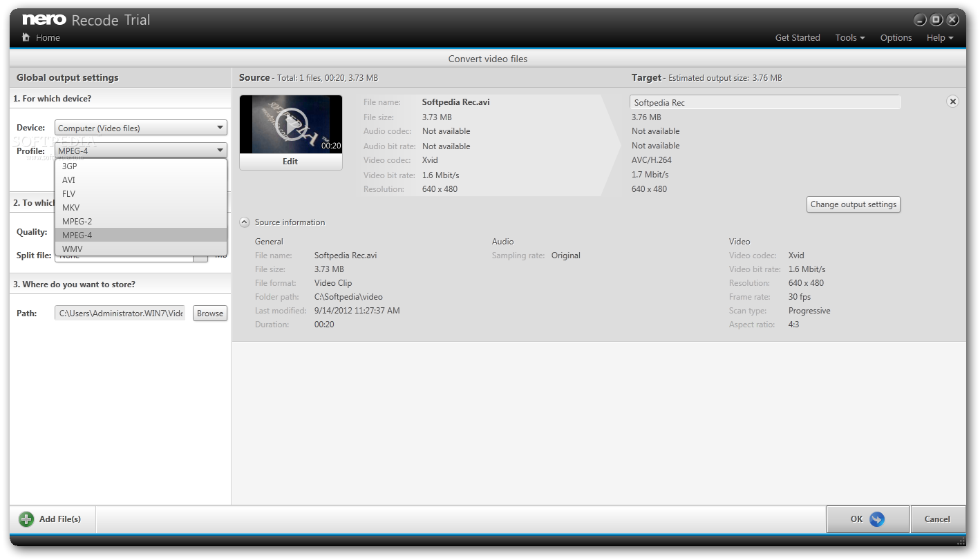
Task: Edit the target name Softpedia Rec field
Action: (765, 102)
